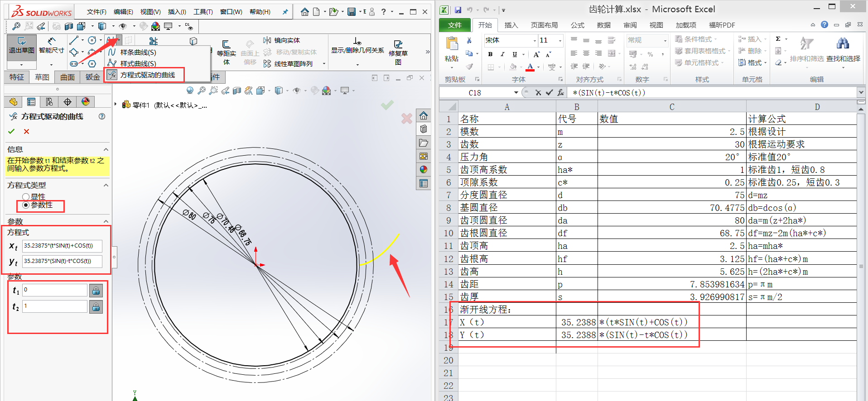868x401 pixels.
Task: Open the spline tool dropdown arrow
Action: pos(118,41)
